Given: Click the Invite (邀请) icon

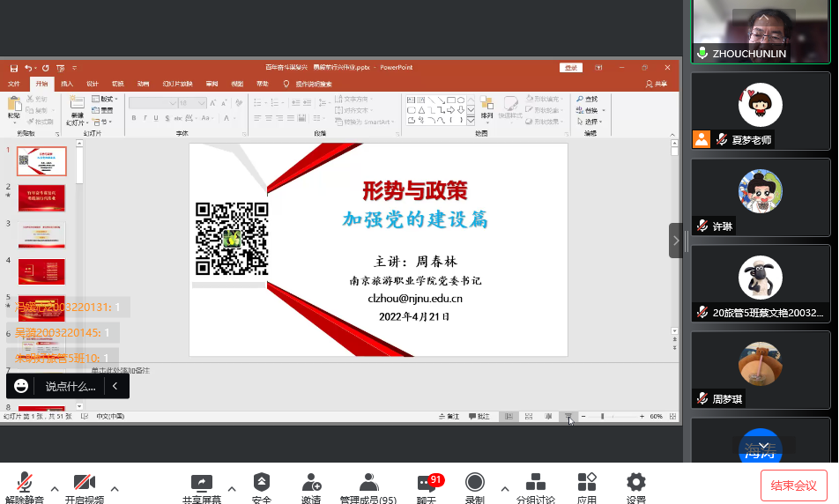Looking at the screenshot, I should click(311, 482).
